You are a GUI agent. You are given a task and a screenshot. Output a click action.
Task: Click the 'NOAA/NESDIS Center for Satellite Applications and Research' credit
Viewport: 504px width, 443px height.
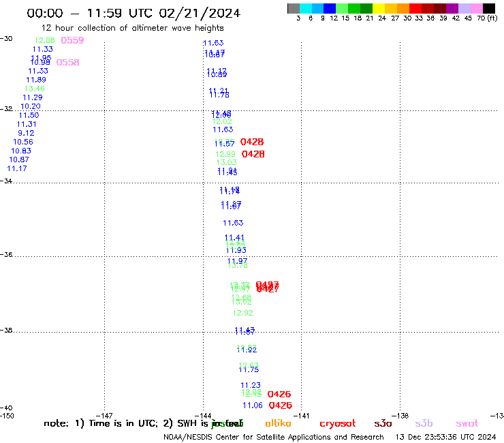[274, 438]
